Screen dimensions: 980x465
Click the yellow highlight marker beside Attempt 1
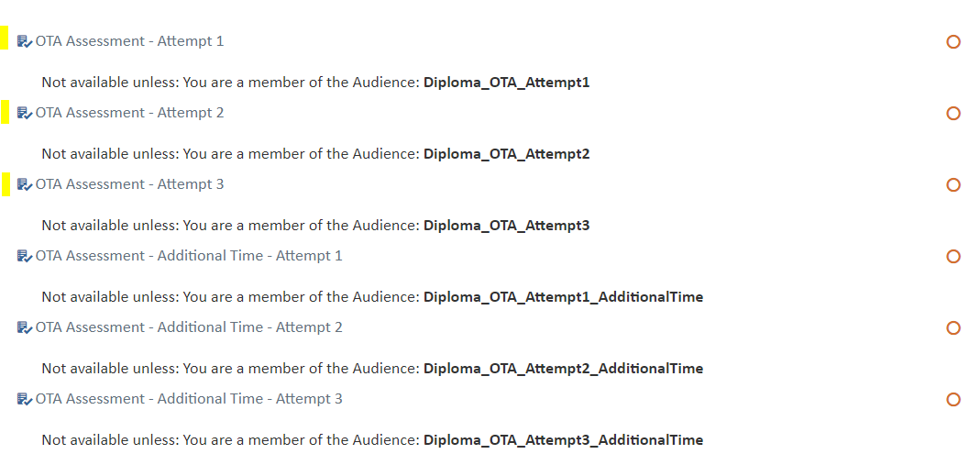pos(4,39)
